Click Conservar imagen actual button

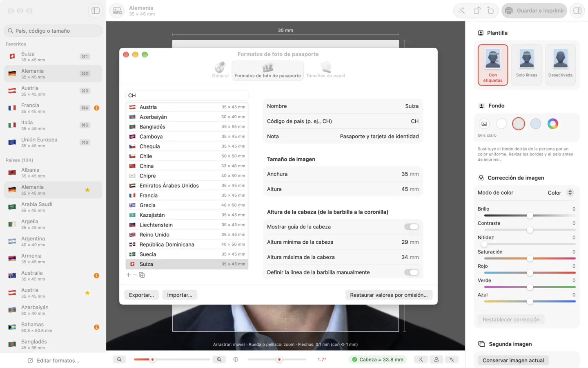pos(513,360)
